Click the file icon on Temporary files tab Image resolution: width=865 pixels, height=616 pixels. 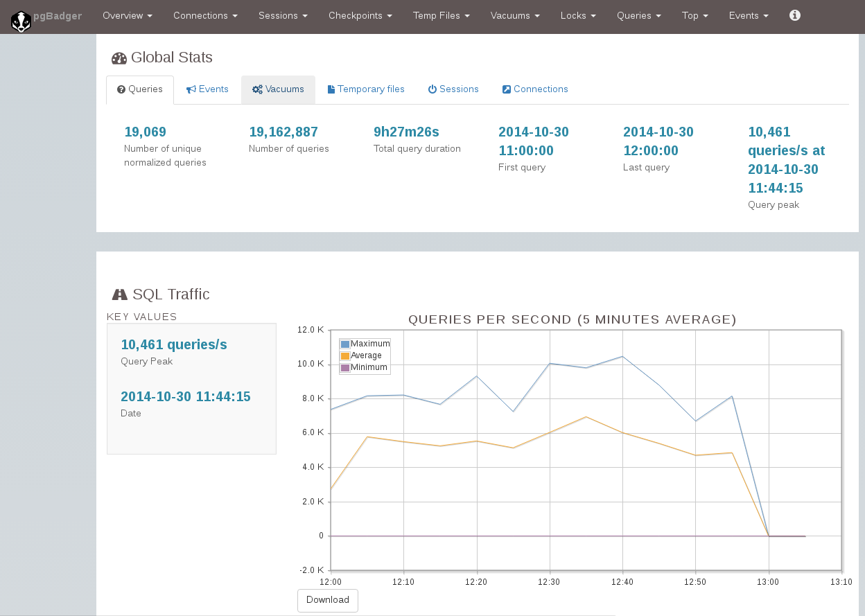[x=331, y=89]
